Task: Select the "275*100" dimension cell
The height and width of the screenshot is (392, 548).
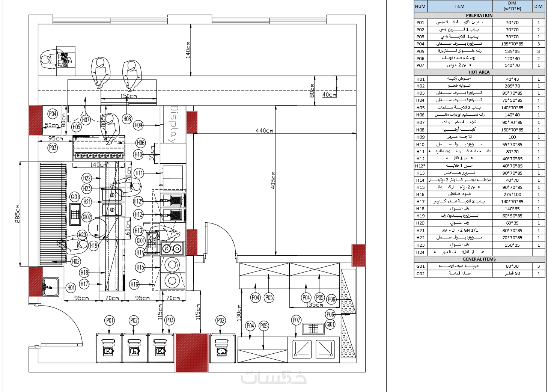Action: (512, 194)
